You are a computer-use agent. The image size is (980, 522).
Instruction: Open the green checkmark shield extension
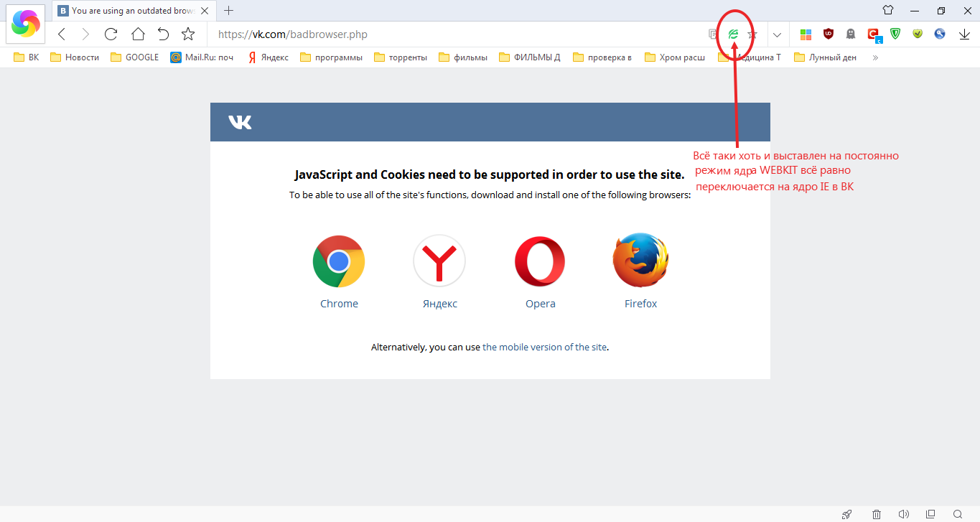point(918,34)
